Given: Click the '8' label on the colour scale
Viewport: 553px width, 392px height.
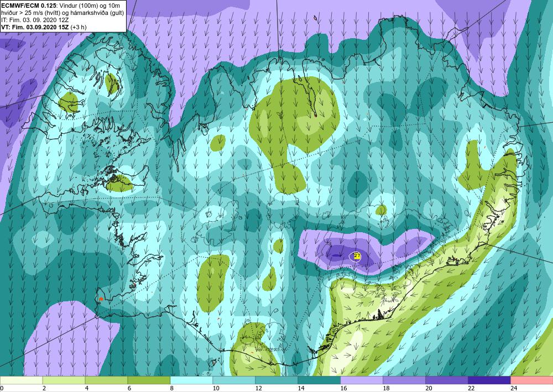Looking at the screenshot, I should pyautogui.click(x=172, y=388).
